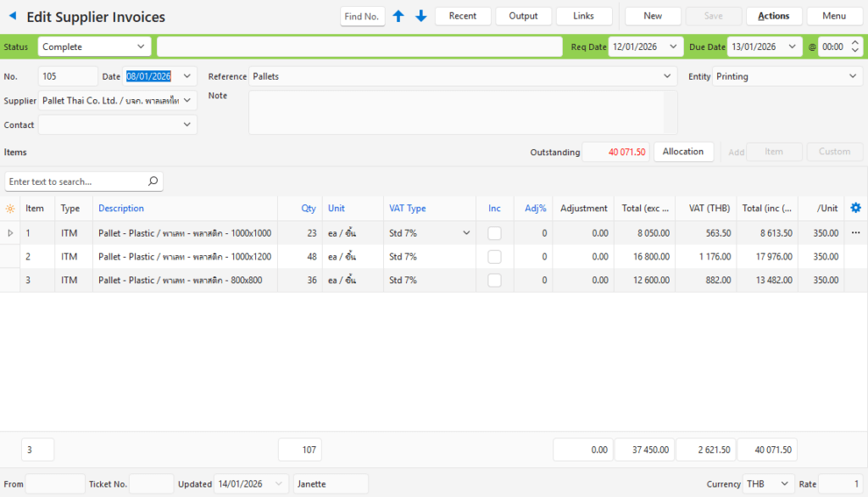868x497 pixels.
Task: Go to next record with down arrow
Action: coord(420,16)
